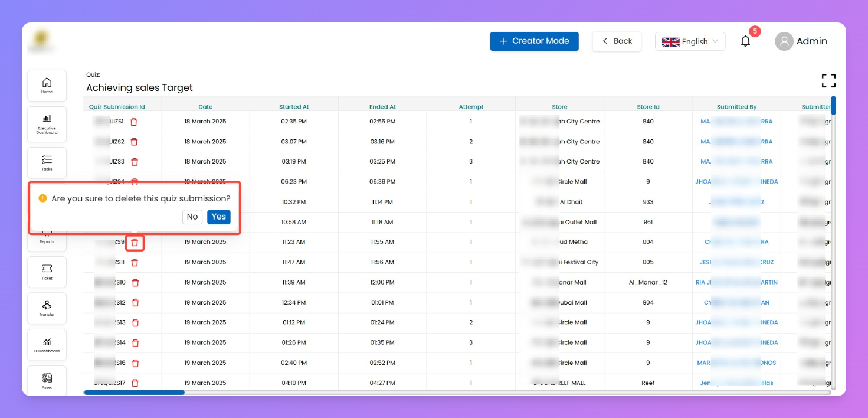Cancel deletion by clicking No
This screenshot has width=868, height=418.
click(192, 217)
